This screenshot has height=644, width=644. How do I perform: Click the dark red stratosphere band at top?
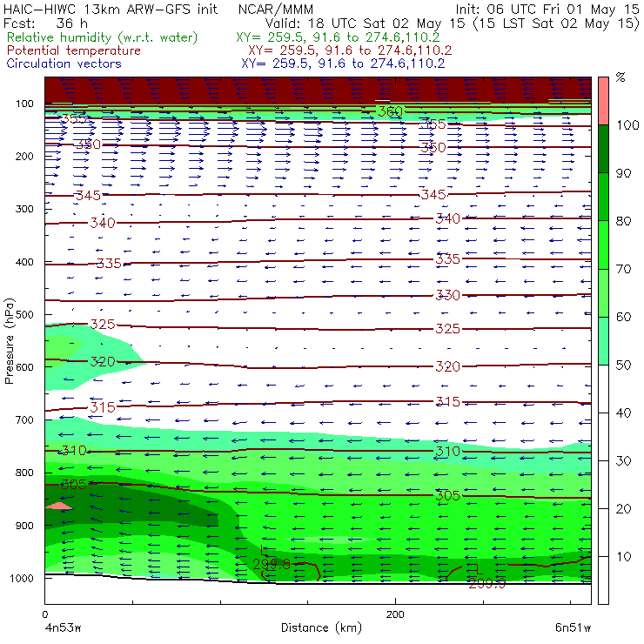pyautogui.click(x=318, y=90)
